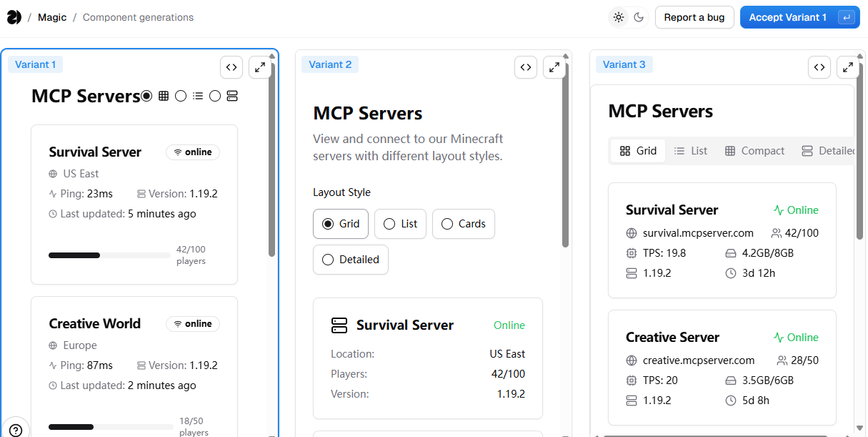Show code for Variant 2
Image resolution: width=868 pixels, height=437 pixels.
point(526,67)
